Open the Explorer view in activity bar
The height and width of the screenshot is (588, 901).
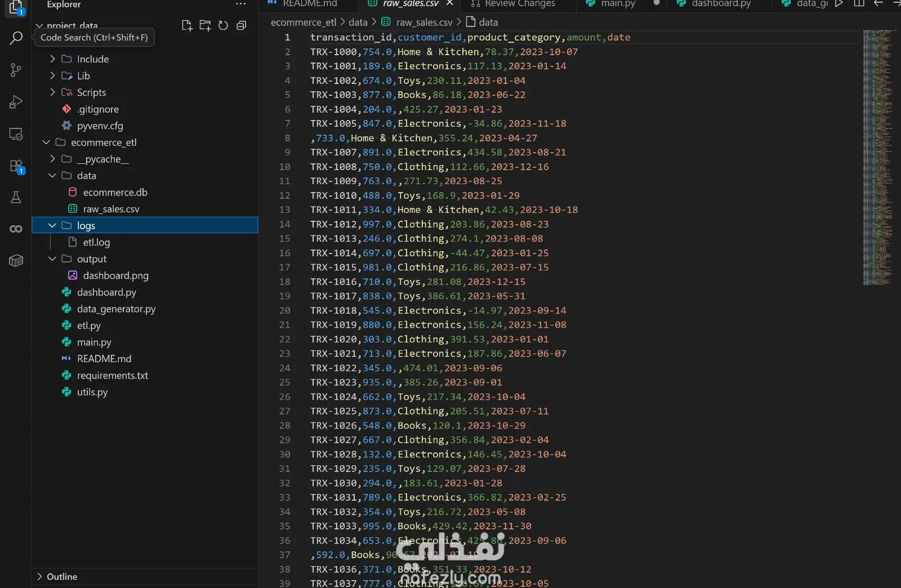point(16,7)
